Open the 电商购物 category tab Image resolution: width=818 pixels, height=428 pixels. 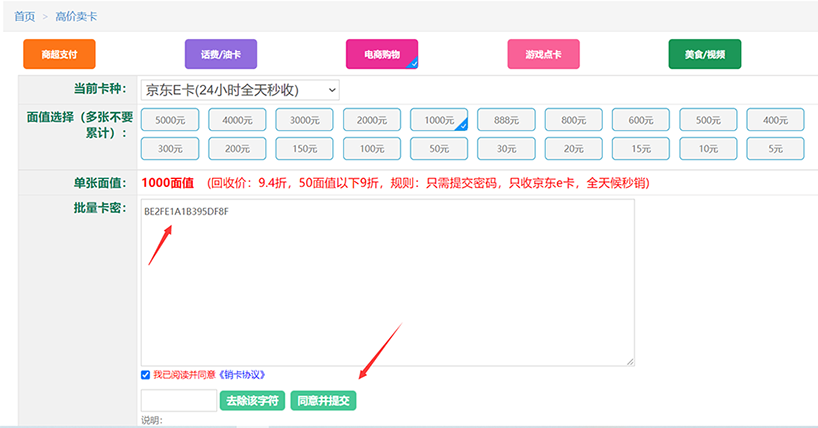coord(382,54)
